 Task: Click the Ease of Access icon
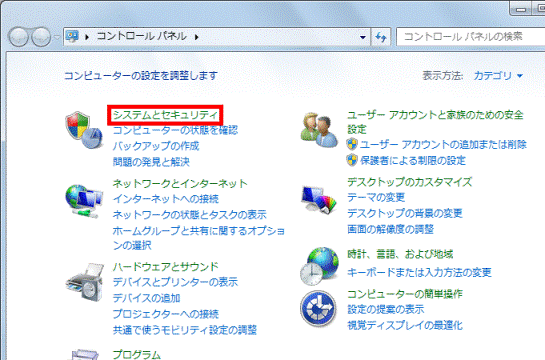click(318, 309)
